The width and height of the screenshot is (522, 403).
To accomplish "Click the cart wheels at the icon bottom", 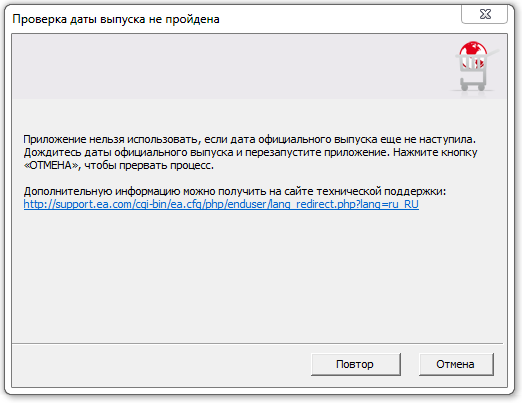I will pos(473,87).
